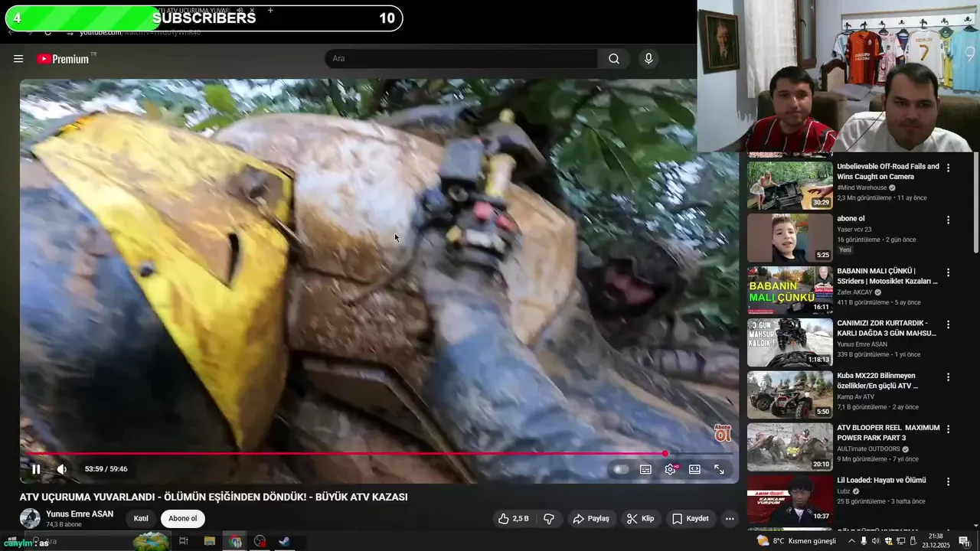
Task: Open 'ATV BLOOPER REEL MAXIMUM POWER PARK' thumbnail
Action: click(x=789, y=447)
